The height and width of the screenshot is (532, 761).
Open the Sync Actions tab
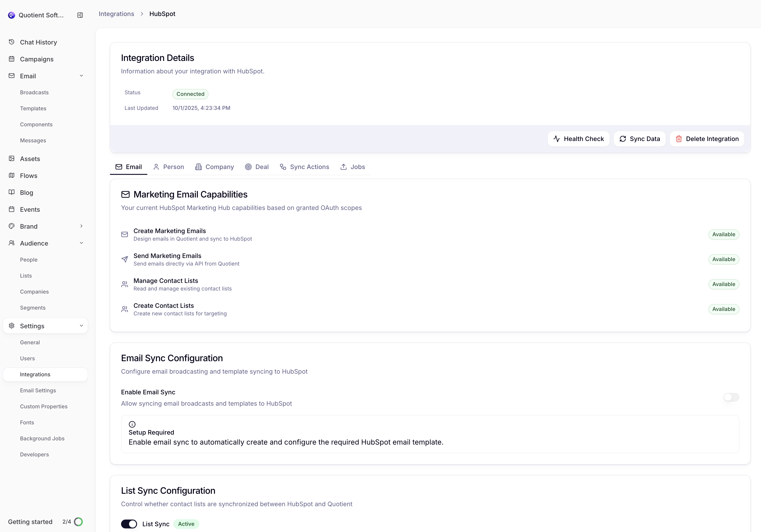[x=304, y=167]
